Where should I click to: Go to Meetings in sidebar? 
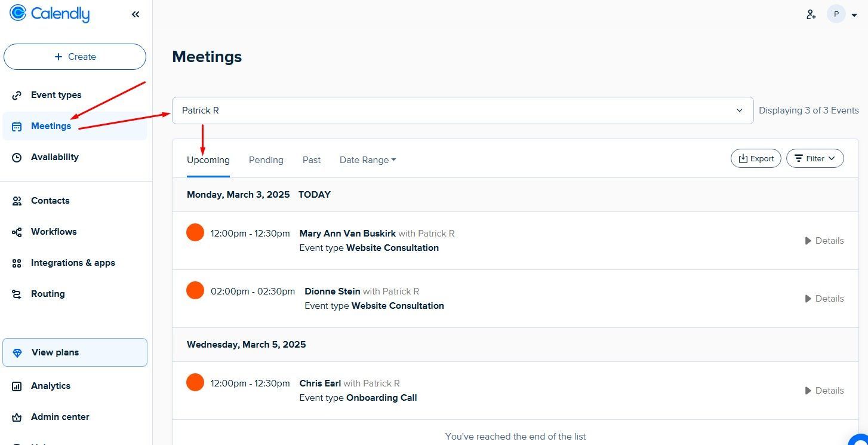(75, 126)
